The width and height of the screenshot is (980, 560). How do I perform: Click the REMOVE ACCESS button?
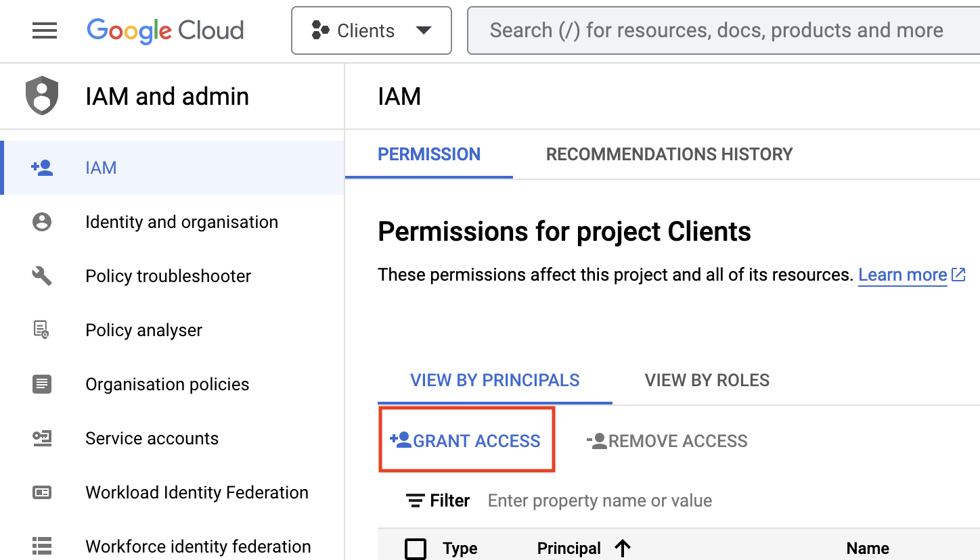[x=667, y=441]
